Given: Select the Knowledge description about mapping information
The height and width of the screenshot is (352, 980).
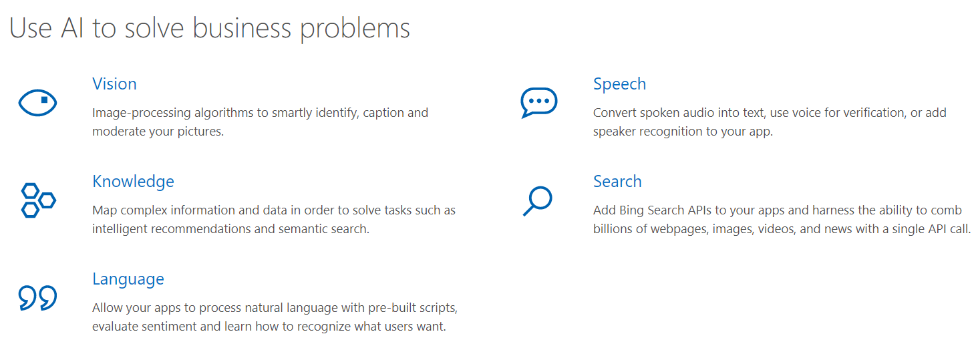Looking at the screenshot, I should (274, 220).
